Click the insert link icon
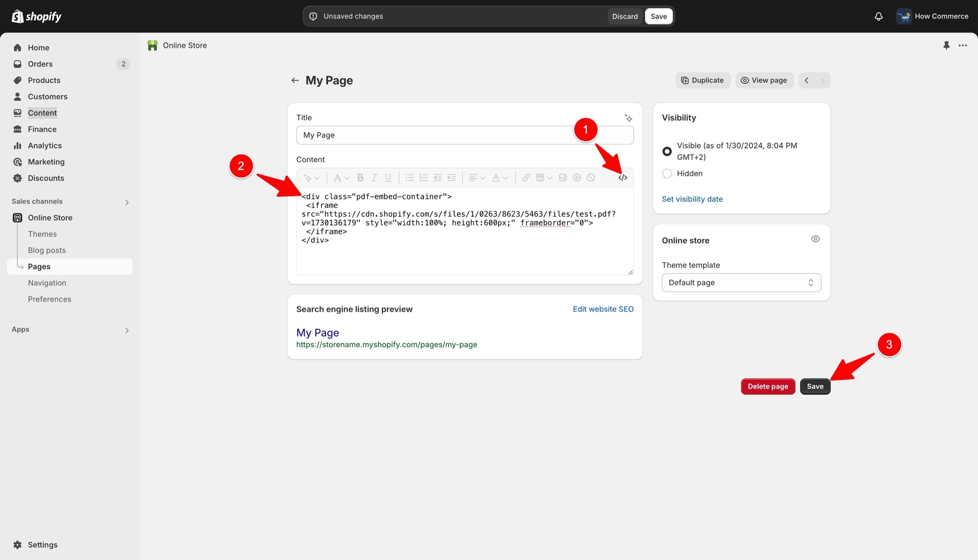This screenshot has height=560, width=978. click(526, 178)
